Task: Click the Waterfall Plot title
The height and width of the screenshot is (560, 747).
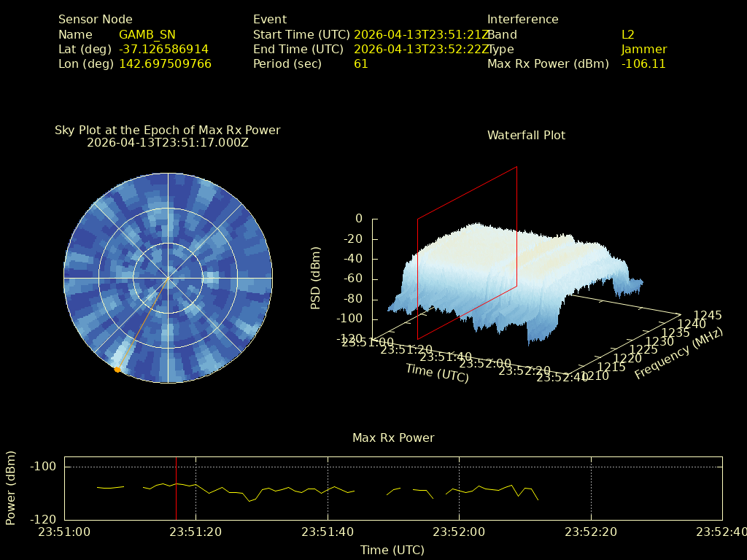Action: pos(526,136)
